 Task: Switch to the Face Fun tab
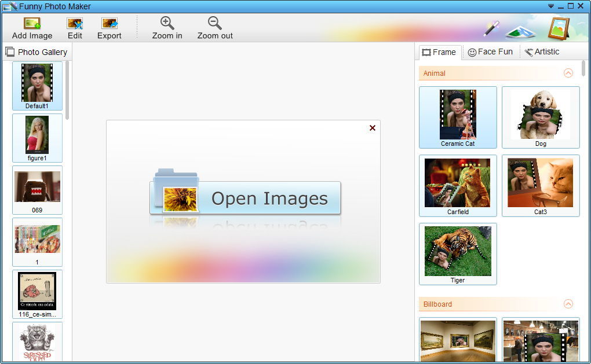490,52
